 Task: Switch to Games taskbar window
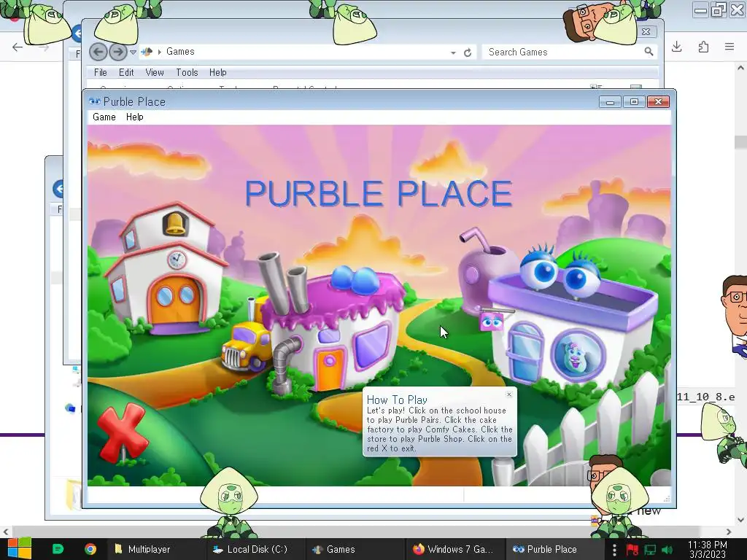(x=355, y=549)
